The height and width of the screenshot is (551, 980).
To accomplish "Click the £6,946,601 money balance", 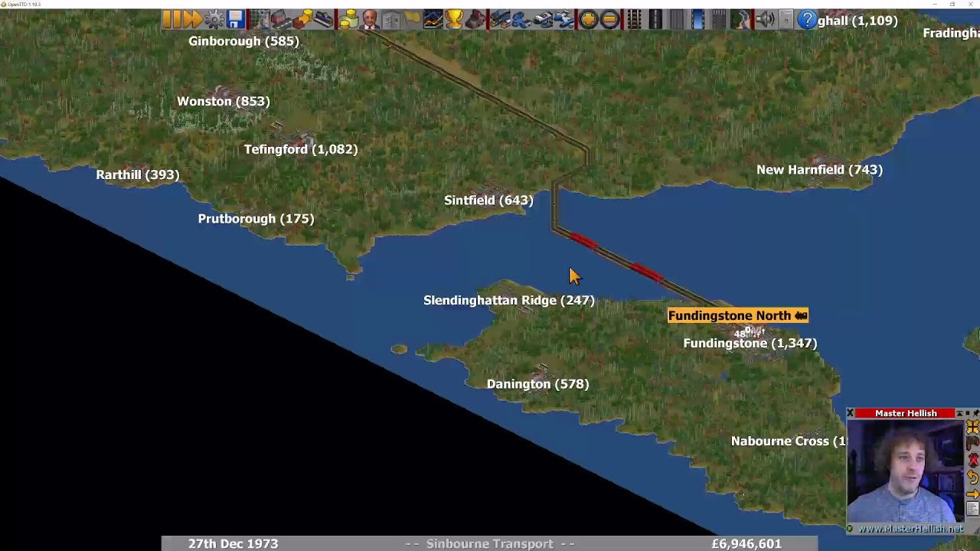I will (x=746, y=543).
